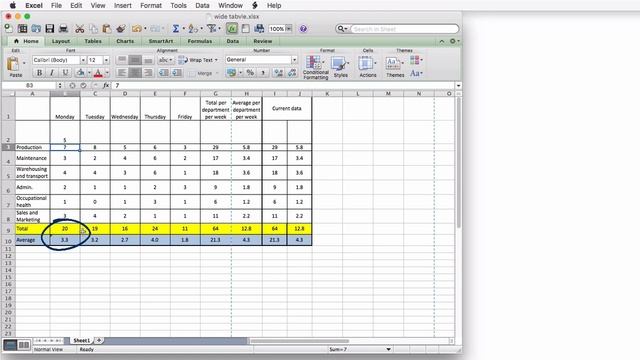Apply Underline formatting

65,73
